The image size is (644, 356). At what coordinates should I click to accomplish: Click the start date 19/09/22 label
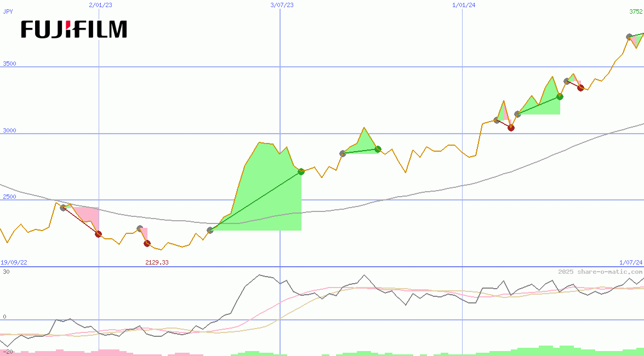(14, 262)
